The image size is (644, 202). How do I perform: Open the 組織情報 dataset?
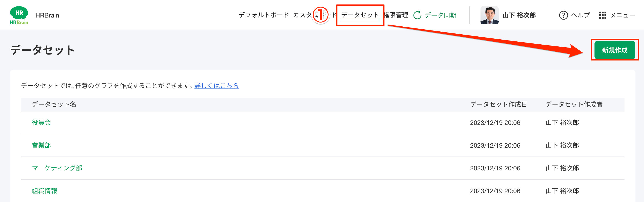[x=44, y=191]
